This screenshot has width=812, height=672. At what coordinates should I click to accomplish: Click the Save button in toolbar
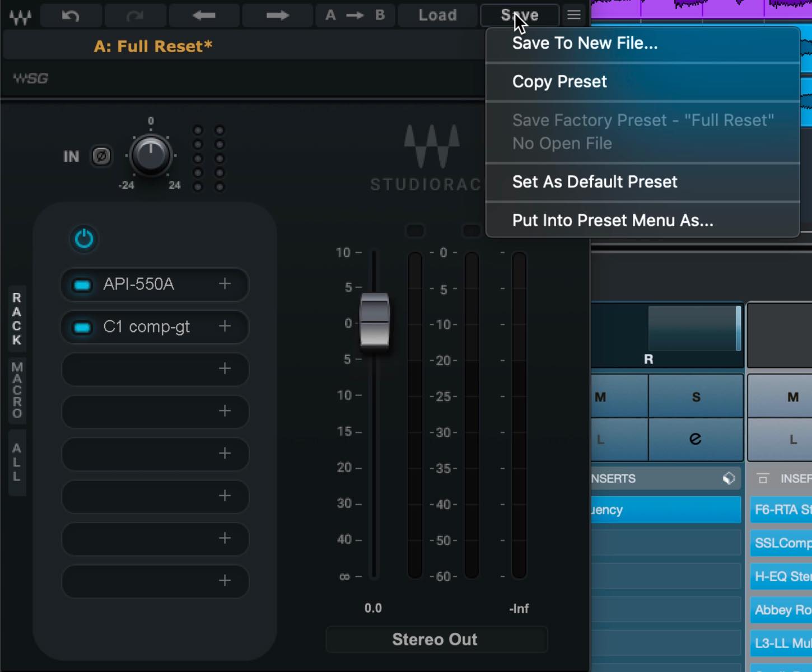[519, 16]
